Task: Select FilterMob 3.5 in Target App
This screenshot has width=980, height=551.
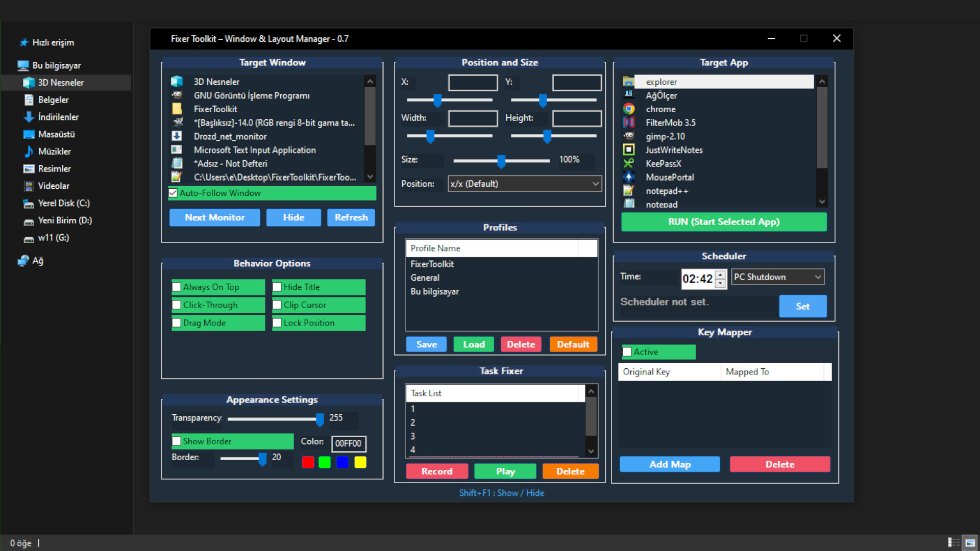Action: point(670,122)
